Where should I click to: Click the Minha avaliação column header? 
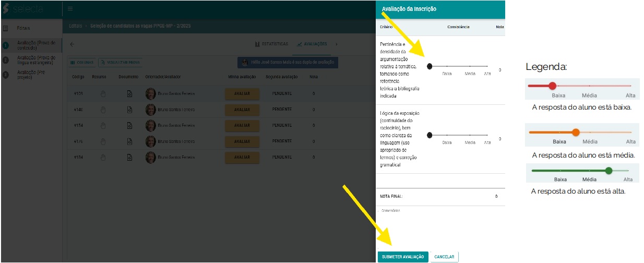242,77
